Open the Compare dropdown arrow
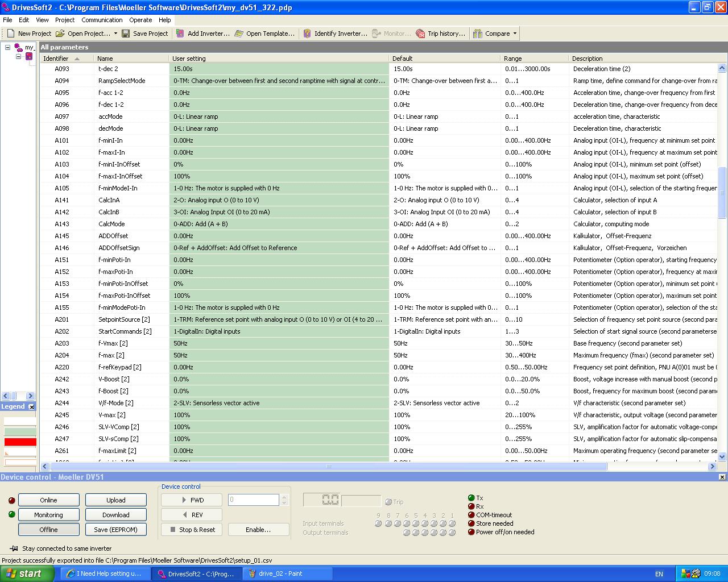 point(515,34)
